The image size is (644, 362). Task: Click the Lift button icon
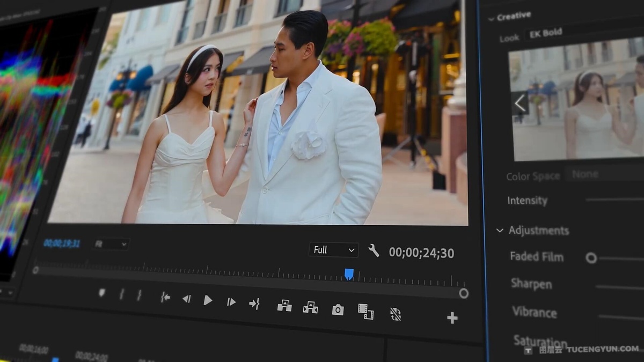tap(284, 306)
